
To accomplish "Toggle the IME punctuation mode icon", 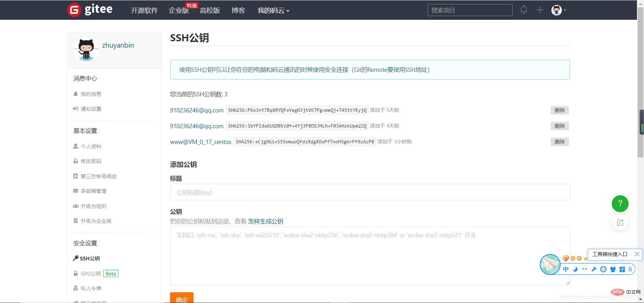I will tap(585, 269).
